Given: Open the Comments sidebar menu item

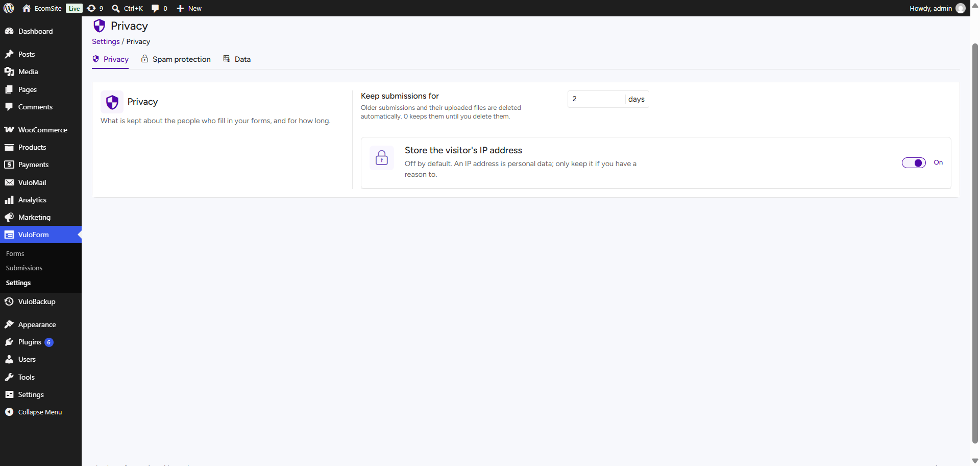Looking at the screenshot, I should 41,107.
